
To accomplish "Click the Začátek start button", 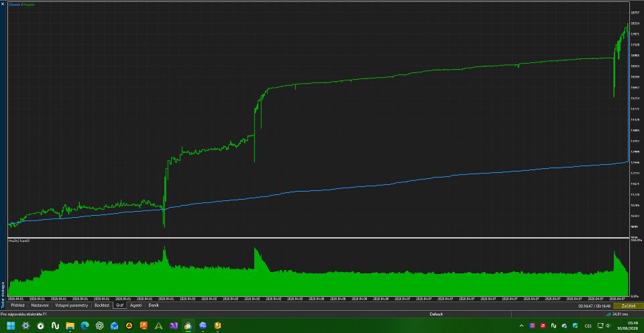I will coord(629,306).
